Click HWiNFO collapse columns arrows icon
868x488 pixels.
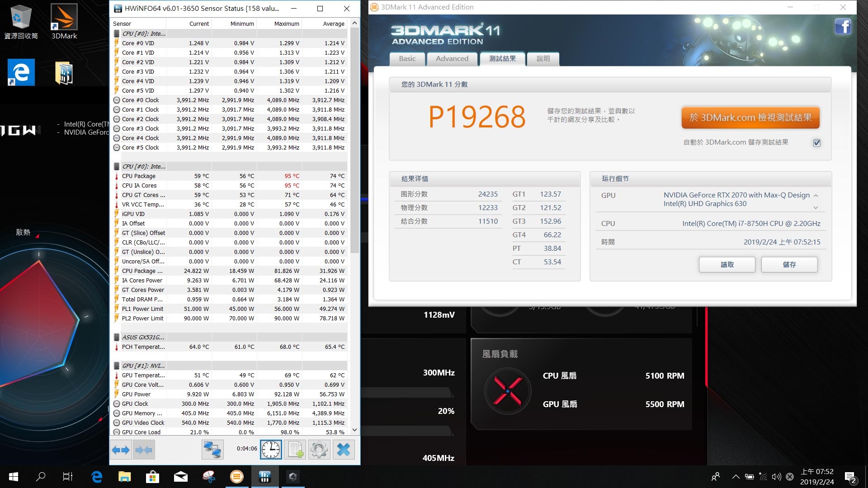point(144,450)
